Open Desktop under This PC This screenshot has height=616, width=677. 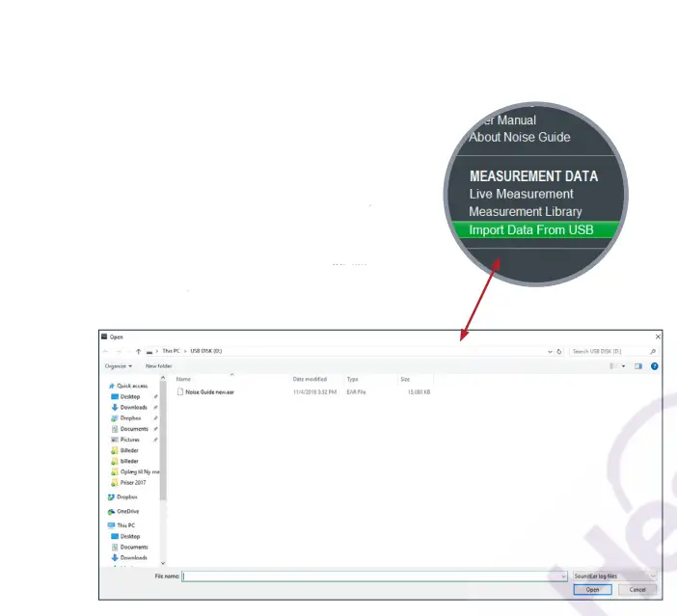tap(130, 537)
